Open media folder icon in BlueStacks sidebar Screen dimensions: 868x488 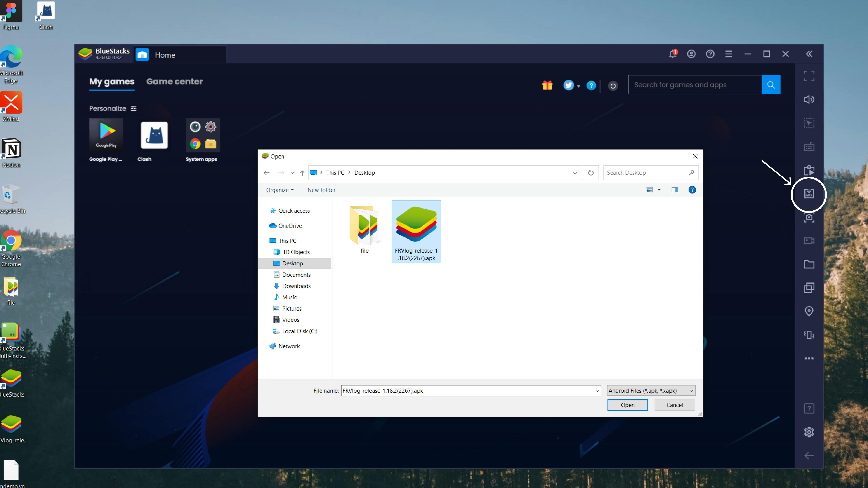pyautogui.click(x=809, y=264)
